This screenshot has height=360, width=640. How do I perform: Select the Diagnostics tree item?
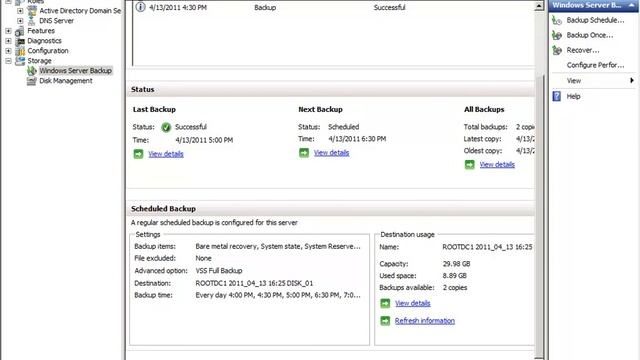click(x=44, y=41)
